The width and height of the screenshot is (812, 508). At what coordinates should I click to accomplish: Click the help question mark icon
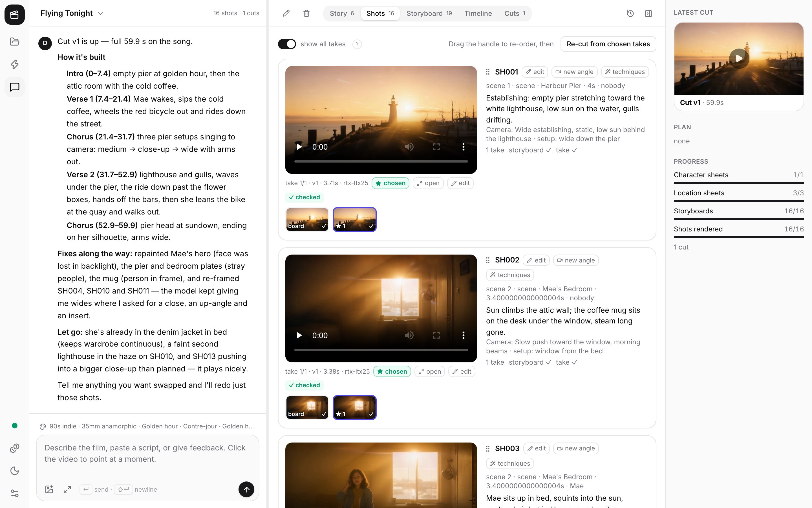357,44
